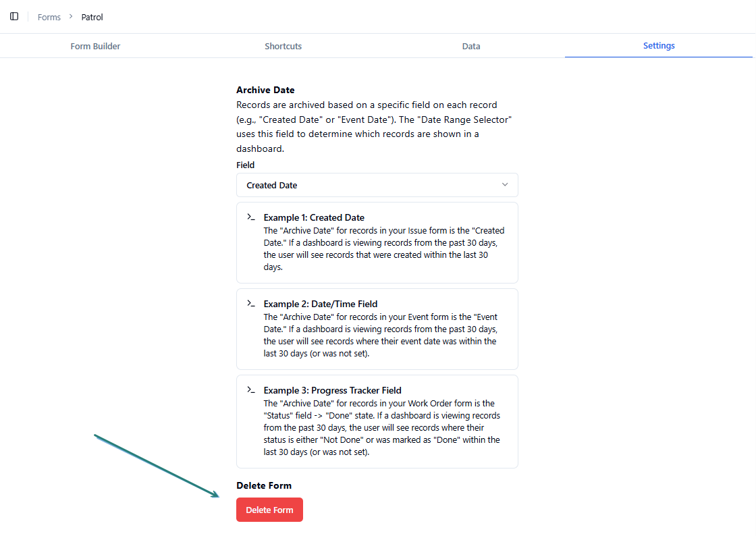756x536 pixels.
Task: Click the terminal icon beside Example 3
Action: coord(250,390)
